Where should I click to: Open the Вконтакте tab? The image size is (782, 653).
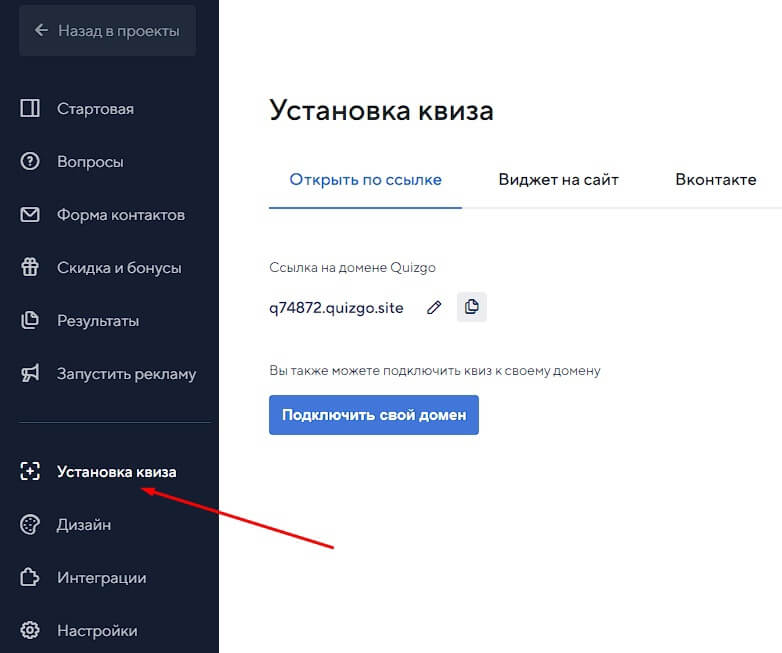click(x=715, y=180)
